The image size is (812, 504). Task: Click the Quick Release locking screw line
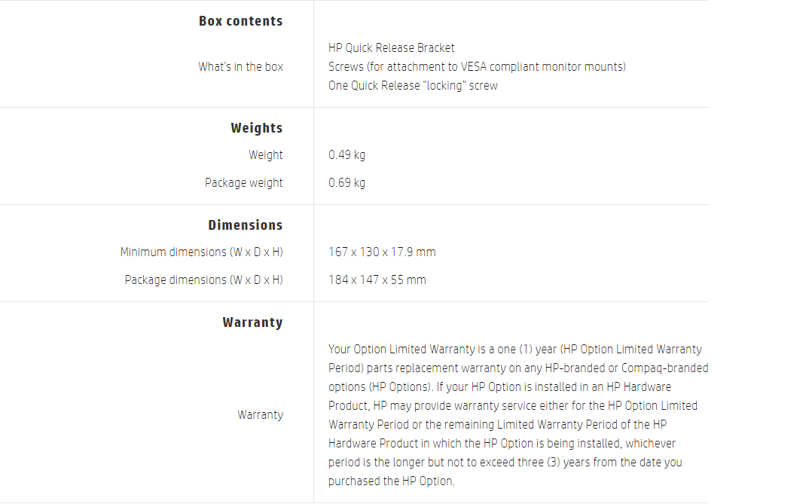coord(412,85)
